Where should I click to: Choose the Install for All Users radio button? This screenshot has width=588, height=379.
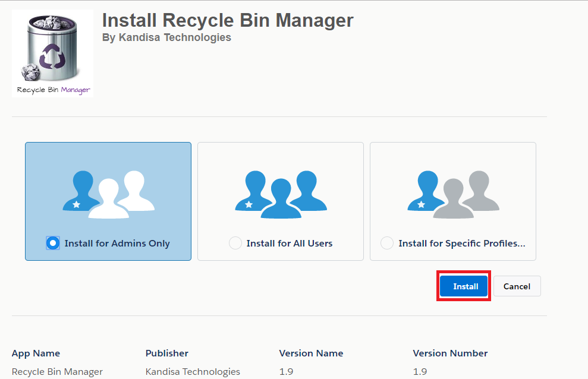click(235, 243)
